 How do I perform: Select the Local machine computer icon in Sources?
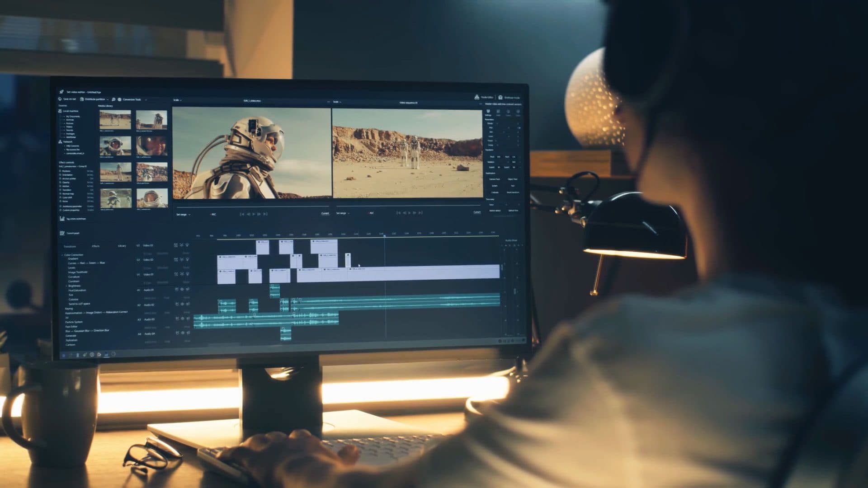[x=61, y=111]
